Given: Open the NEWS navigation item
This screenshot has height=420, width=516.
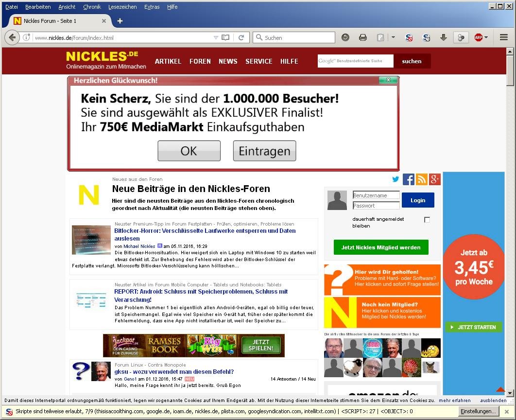Looking at the screenshot, I should point(228,61).
